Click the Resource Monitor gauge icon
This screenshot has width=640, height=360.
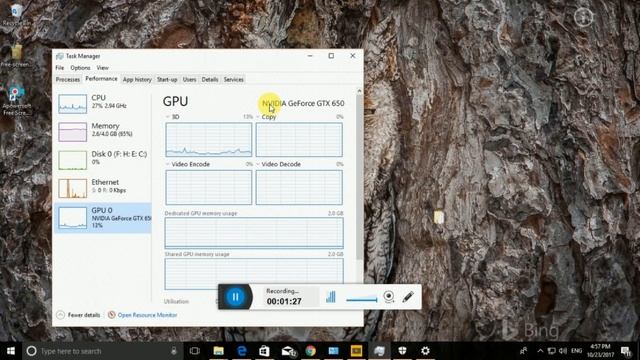click(x=111, y=315)
